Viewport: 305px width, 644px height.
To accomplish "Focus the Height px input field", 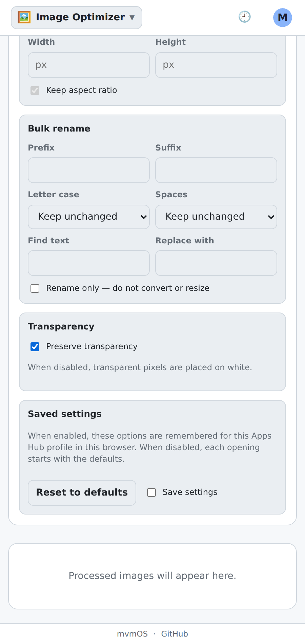I will point(216,65).
